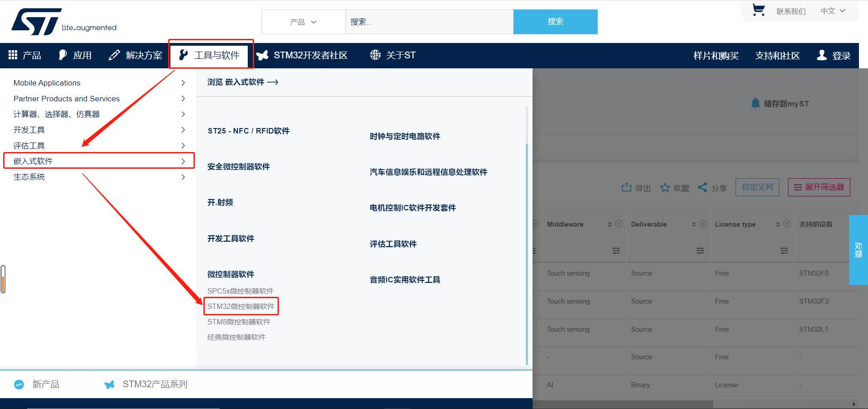Open the Deliverable column filter icon
Screen dimensions: 868x409
[700, 251]
